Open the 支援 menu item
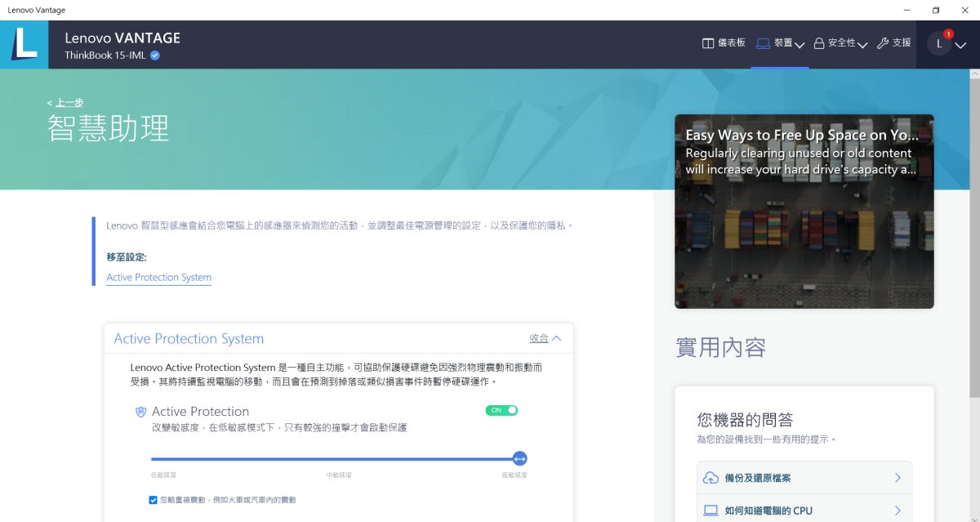 (902, 43)
